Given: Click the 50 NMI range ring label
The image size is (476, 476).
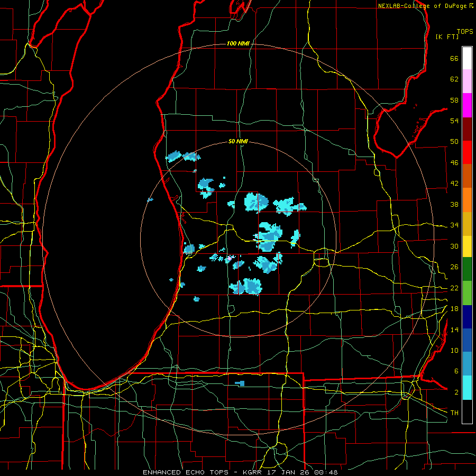Looking at the screenshot, I should point(238,141).
